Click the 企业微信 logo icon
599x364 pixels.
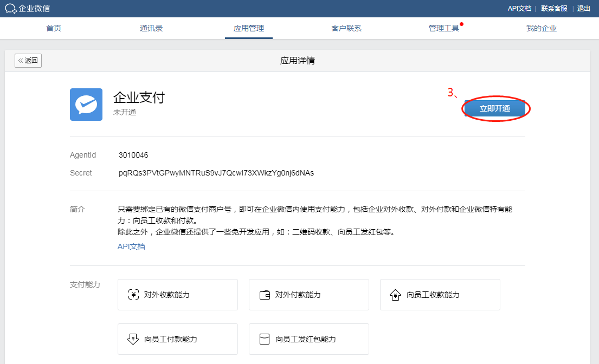click(x=11, y=8)
